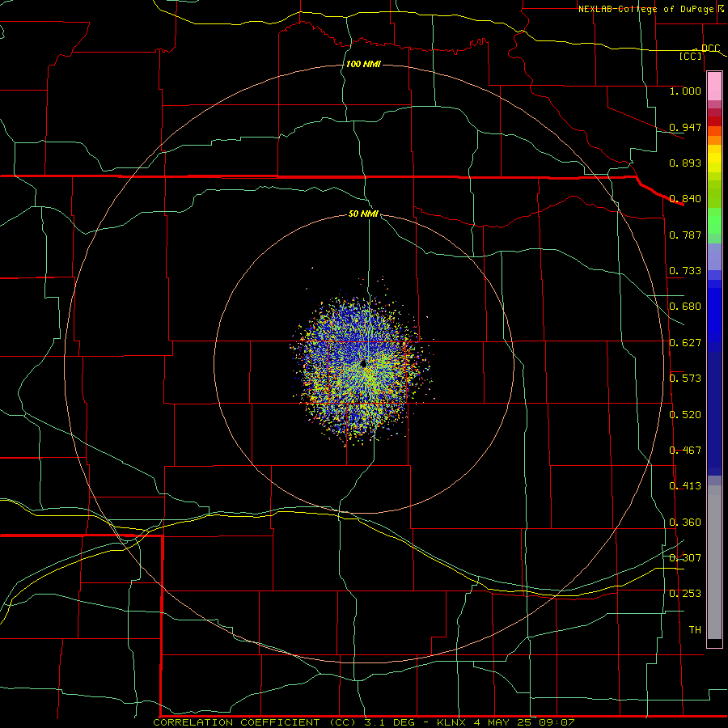Viewport: 728px width, 728px height.
Task: Select the 0.520 scale value
Action: (x=685, y=415)
